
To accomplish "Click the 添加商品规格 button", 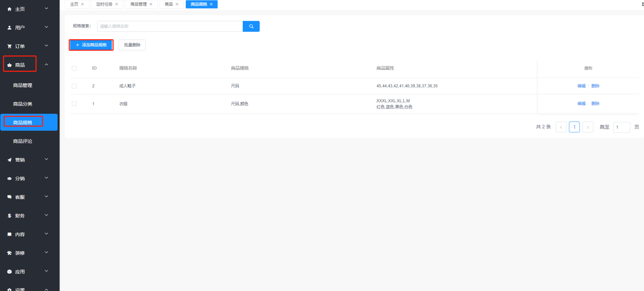I will coord(91,45).
